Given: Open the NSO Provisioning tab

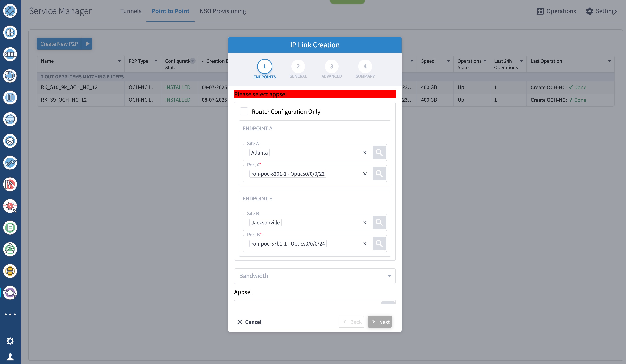Looking at the screenshot, I should (223, 11).
